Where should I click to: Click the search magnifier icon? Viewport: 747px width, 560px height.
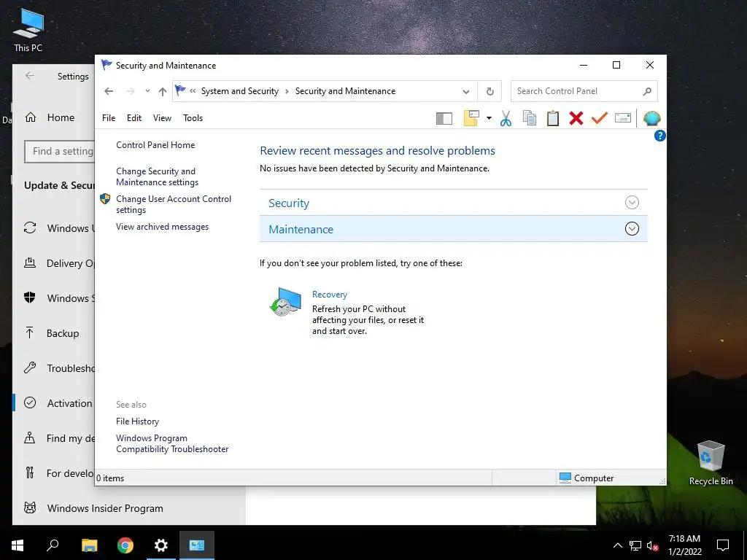(647, 91)
